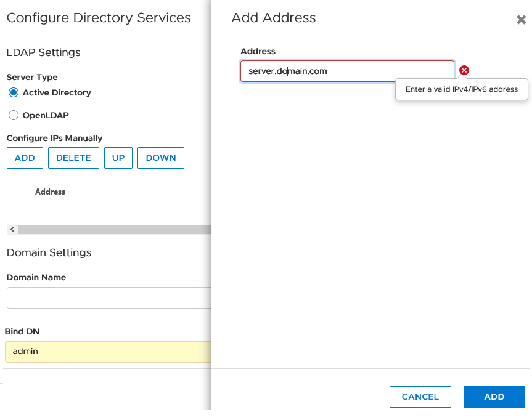This screenshot has height=420, width=532.
Task: Close the Add Address panel with X
Action: [x=521, y=20]
